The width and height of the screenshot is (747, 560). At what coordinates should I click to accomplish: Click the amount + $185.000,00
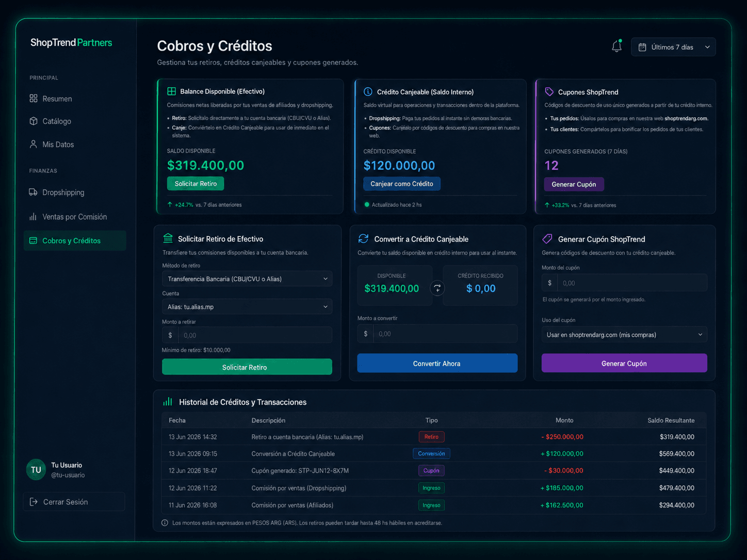562,488
